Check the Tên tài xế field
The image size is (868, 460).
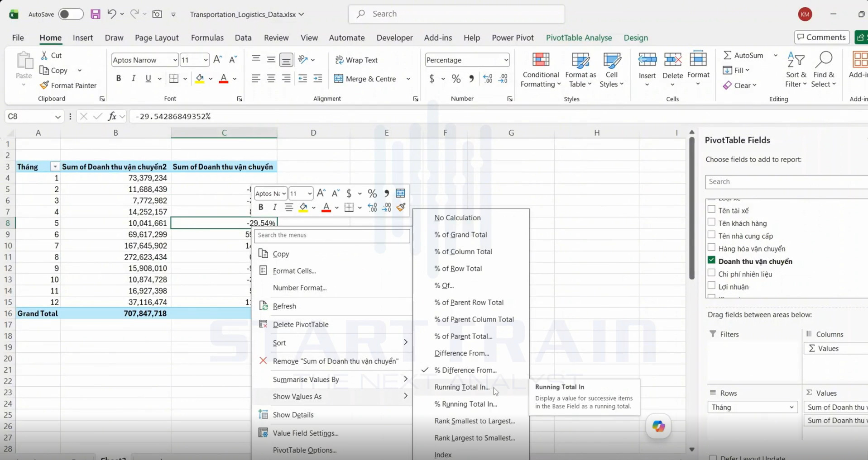(711, 209)
